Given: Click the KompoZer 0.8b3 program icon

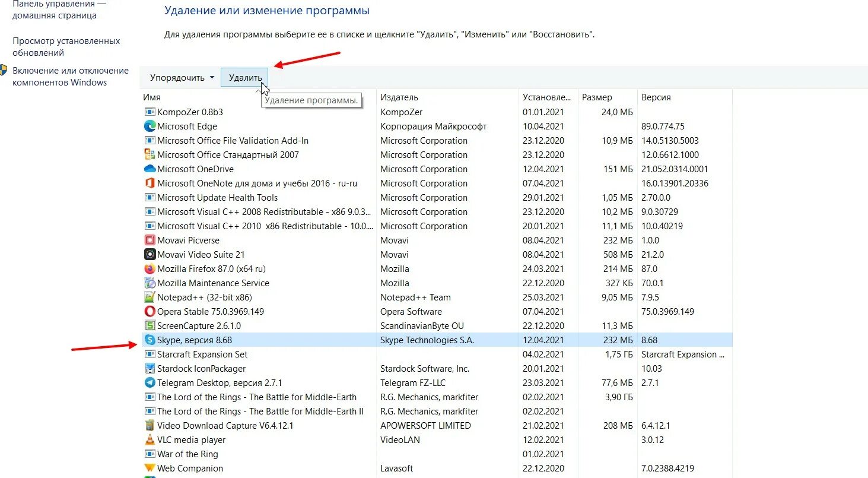Looking at the screenshot, I should pos(150,112).
